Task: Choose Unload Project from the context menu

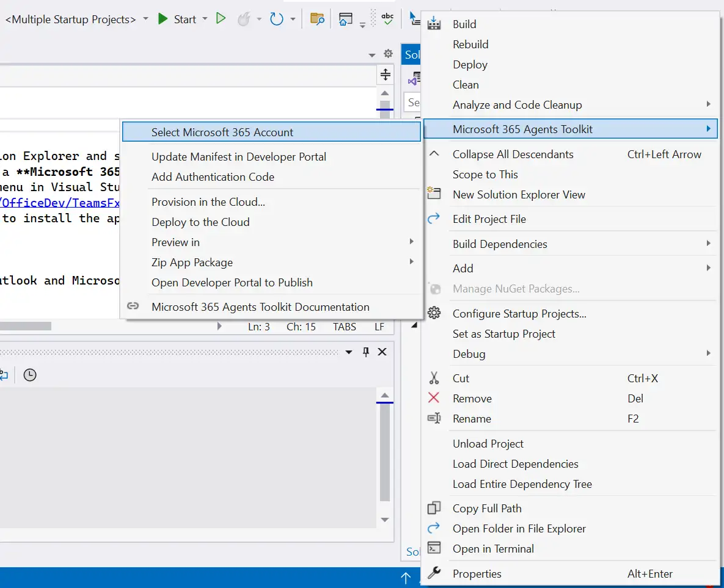Action: 488,443
